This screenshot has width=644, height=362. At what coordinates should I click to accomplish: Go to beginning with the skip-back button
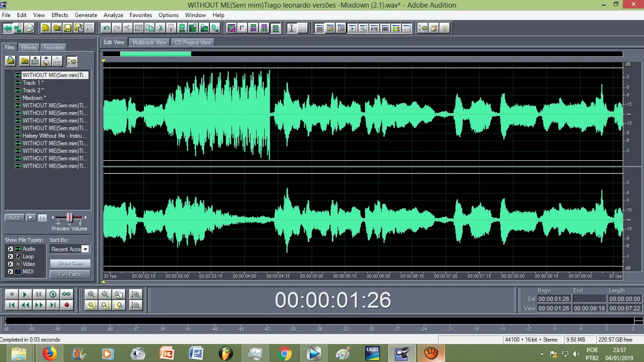pyautogui.click(x=12, y=305)
